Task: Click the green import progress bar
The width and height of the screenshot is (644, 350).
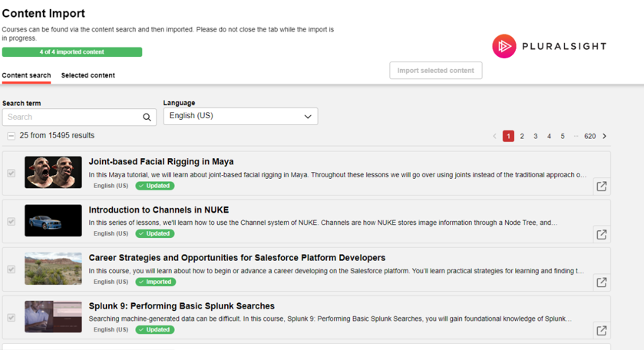Action: tap(72, 52)
